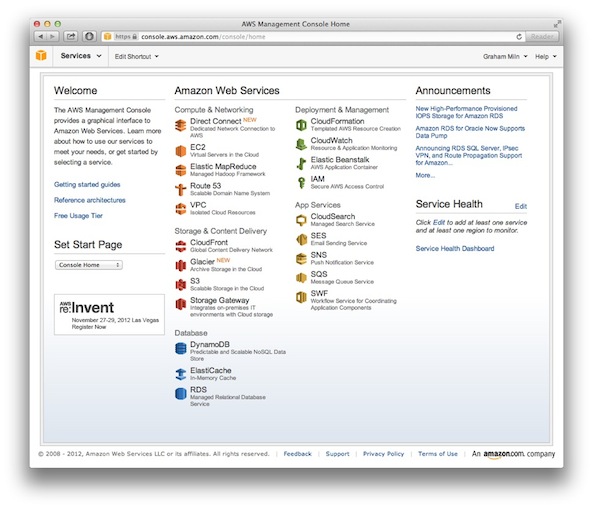
Task: Click the CloudSearch icon
Action: pos(301,220)
